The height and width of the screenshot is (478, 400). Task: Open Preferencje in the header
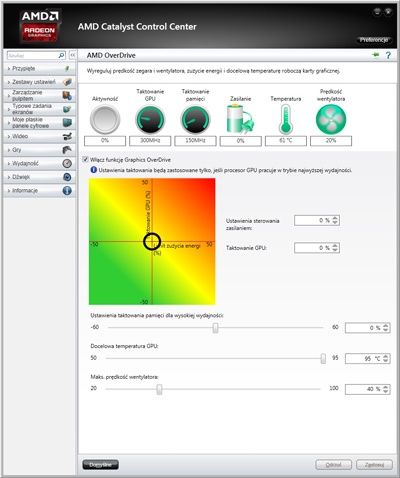click(374, 39)
